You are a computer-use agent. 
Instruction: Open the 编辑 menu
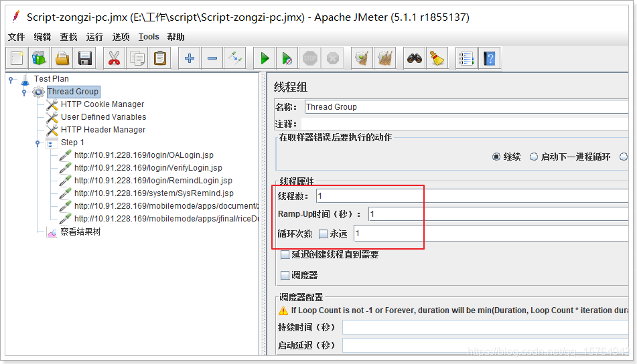(43, 37)
